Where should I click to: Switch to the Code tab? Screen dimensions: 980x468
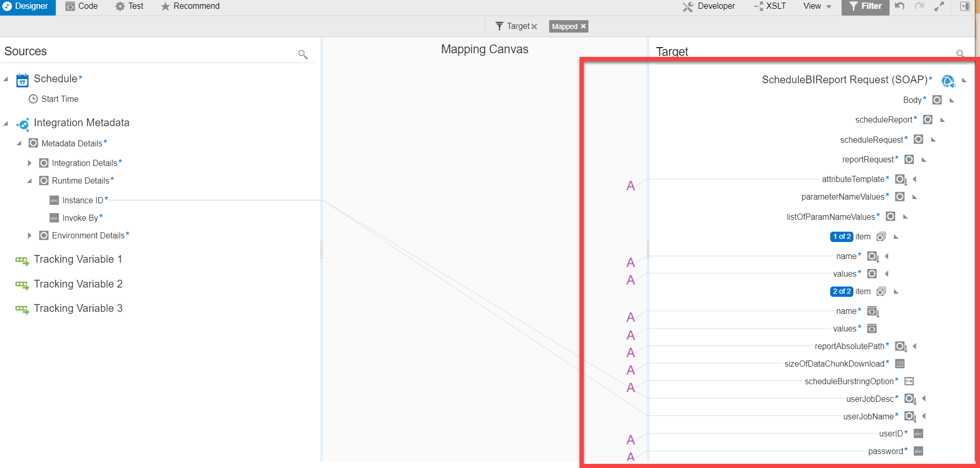tap(82, 6)
